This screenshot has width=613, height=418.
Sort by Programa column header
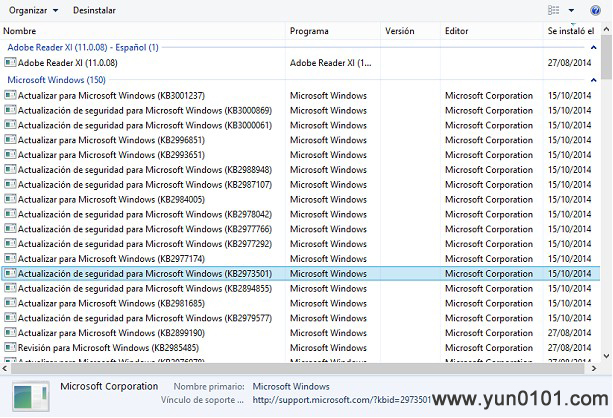(x=309, y=31)
